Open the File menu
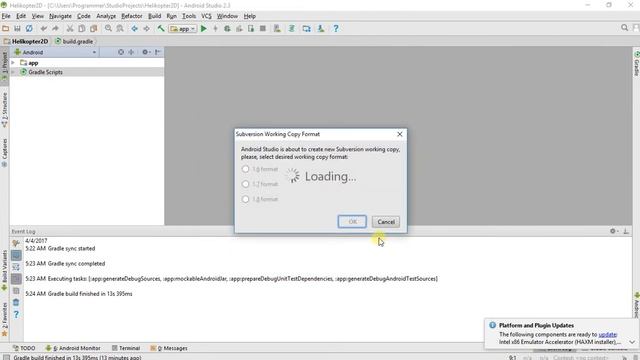 [x=6, y=16]
